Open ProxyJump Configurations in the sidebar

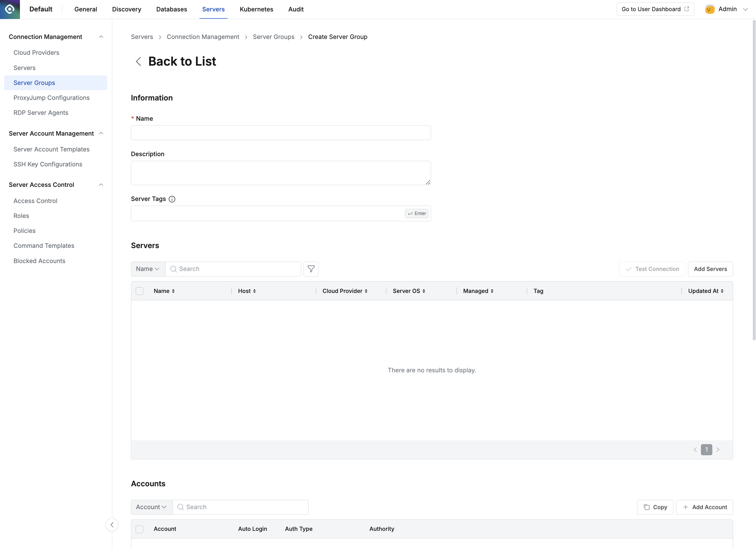(x=51, y=98)
